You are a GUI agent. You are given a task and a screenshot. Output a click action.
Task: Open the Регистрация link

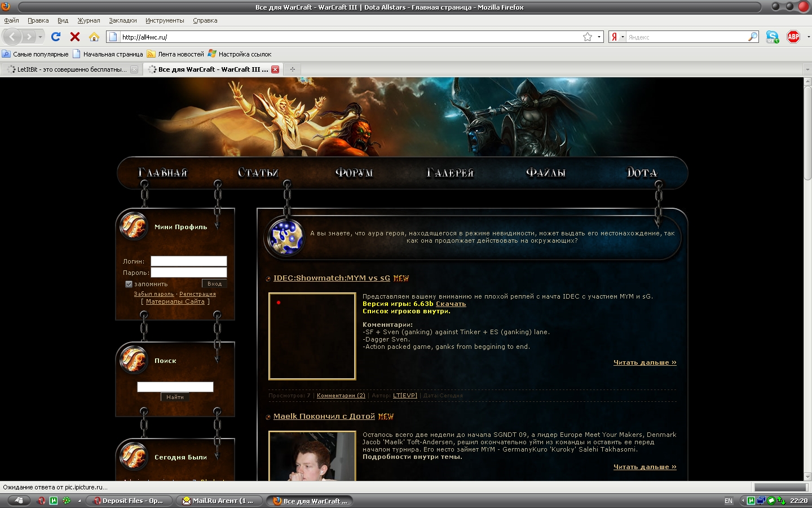click(x=197, y=294)
